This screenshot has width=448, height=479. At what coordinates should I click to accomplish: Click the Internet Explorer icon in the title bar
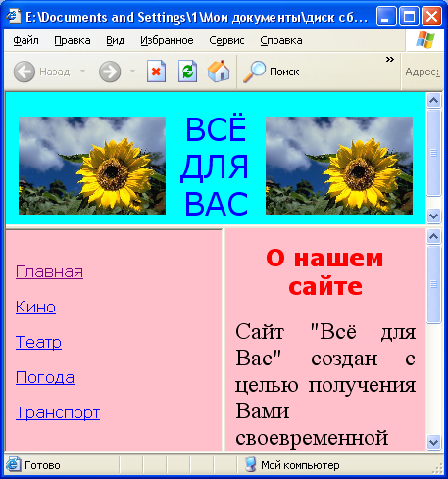pos(14,17)
